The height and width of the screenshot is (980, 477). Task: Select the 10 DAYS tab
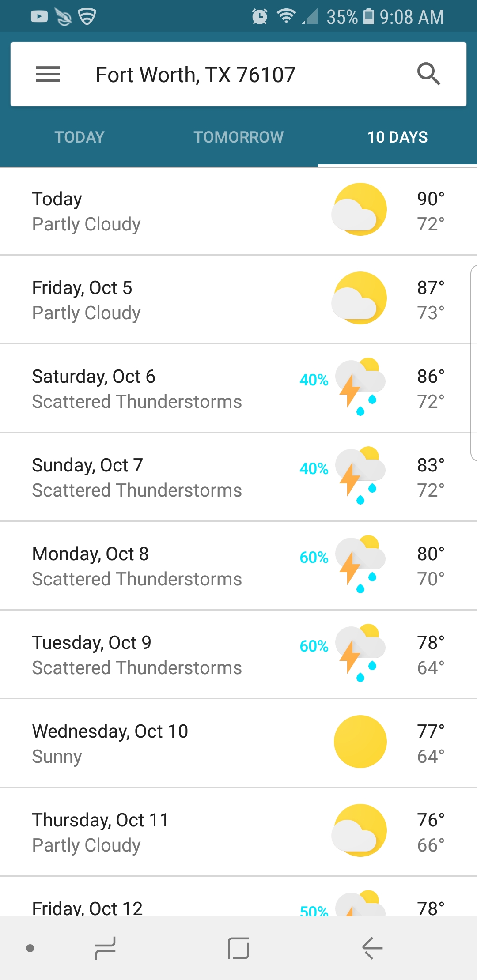(397, 137)
